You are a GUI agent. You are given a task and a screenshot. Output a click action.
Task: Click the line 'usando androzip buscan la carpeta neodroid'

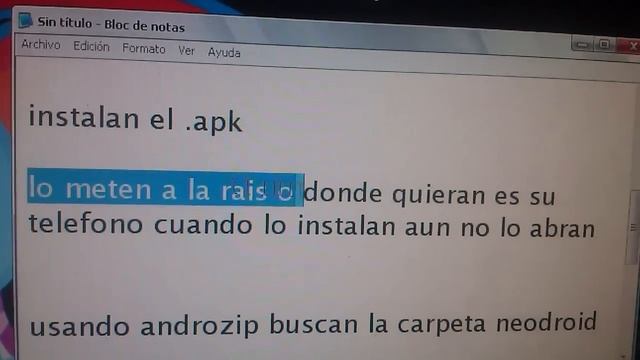313,324
